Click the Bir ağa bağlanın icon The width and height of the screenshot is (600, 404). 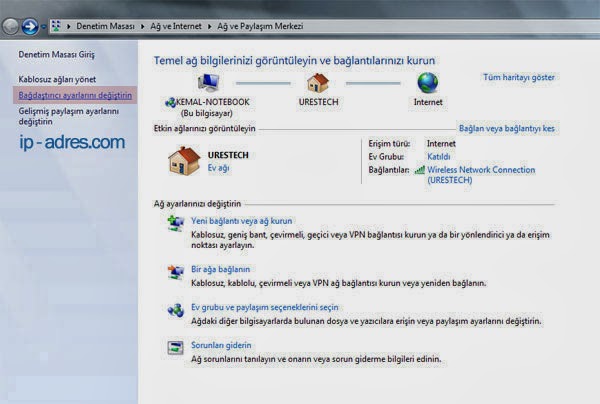pos(176,272)
